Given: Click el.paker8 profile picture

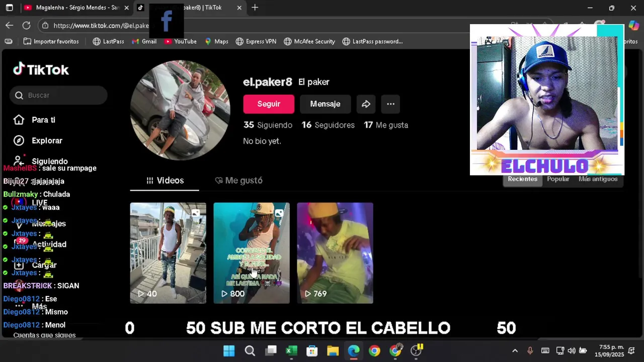Looking at the screenshot, I should (180, 110).
